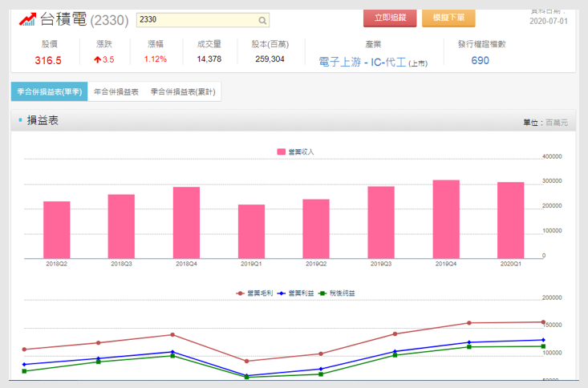Open the 690 warrants count link
588x388 pixels.
pyautogui.click(x=480, y=60)
